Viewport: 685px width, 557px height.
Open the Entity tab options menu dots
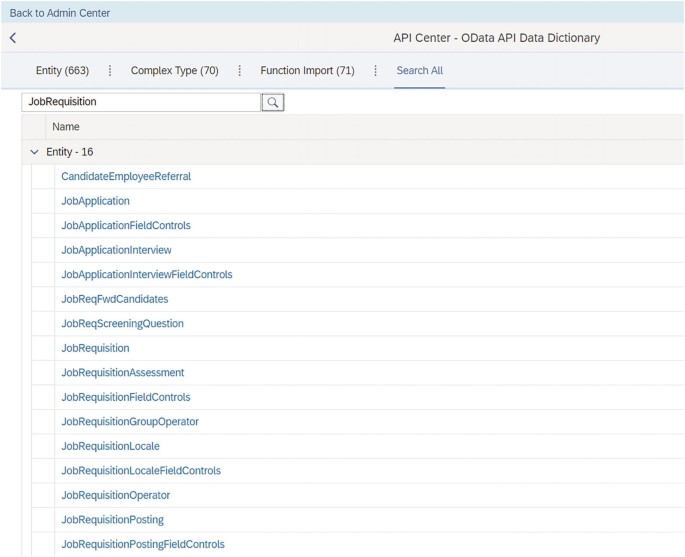(110, 71)
